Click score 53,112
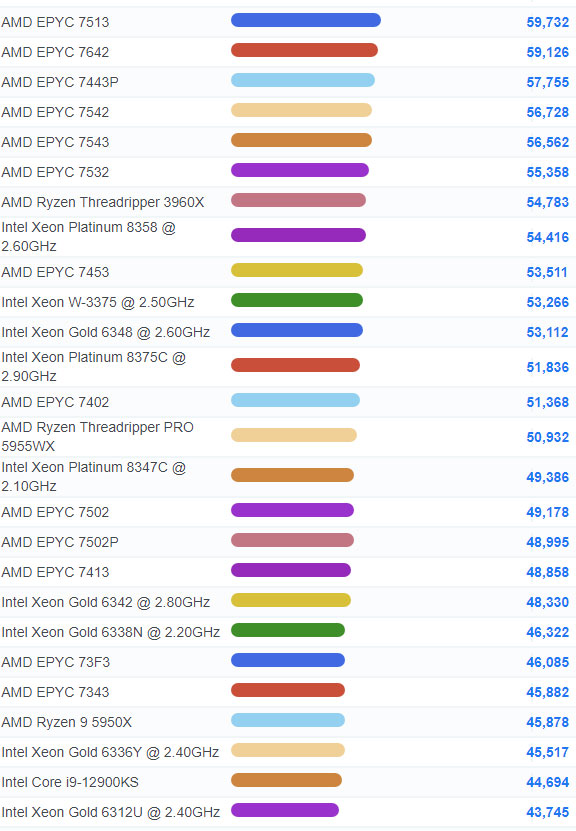 (547, 332)
